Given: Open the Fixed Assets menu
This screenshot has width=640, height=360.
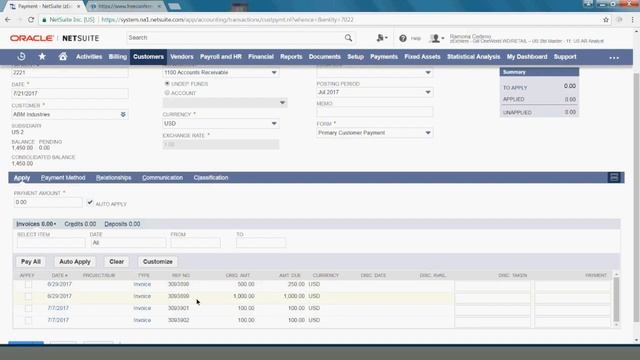Looking at the screenshot, I should point(422,57).
